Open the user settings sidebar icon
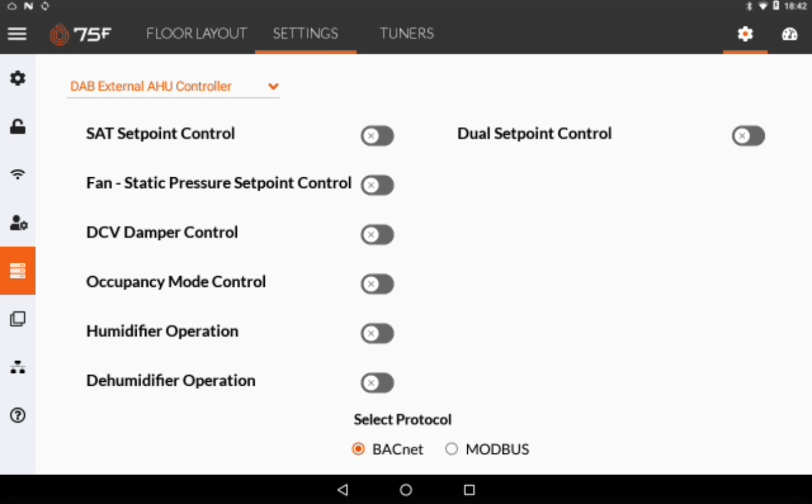The image size is (812, 504). [x=18, y=223]
